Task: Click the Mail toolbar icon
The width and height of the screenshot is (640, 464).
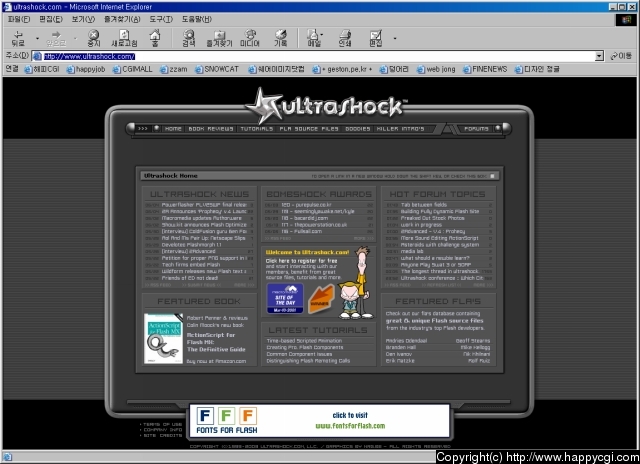Action: [313, 38]
